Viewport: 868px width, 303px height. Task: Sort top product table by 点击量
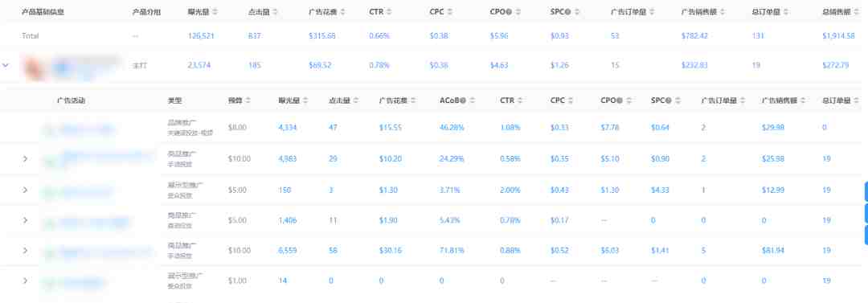[x=275, y=11]
